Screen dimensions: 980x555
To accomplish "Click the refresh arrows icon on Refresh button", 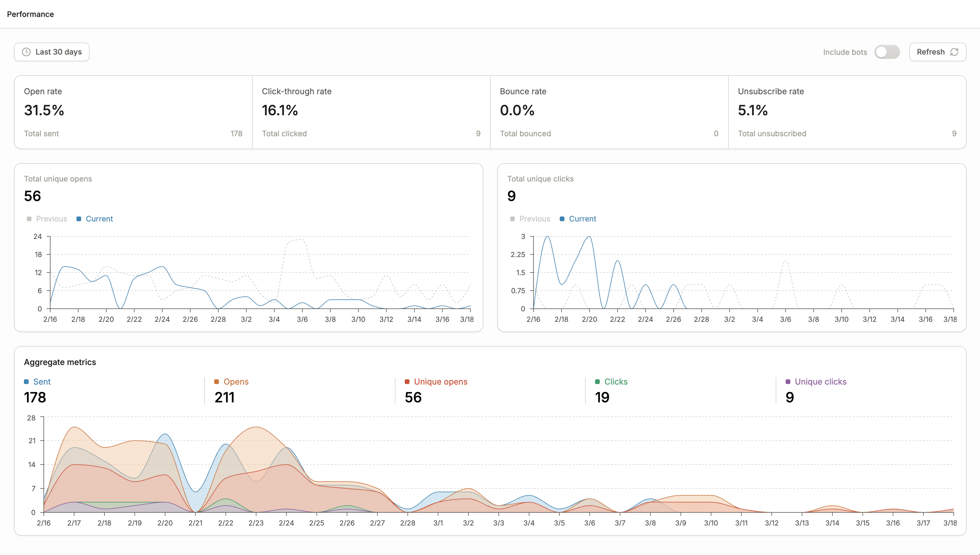I will (x=954, y=52).
